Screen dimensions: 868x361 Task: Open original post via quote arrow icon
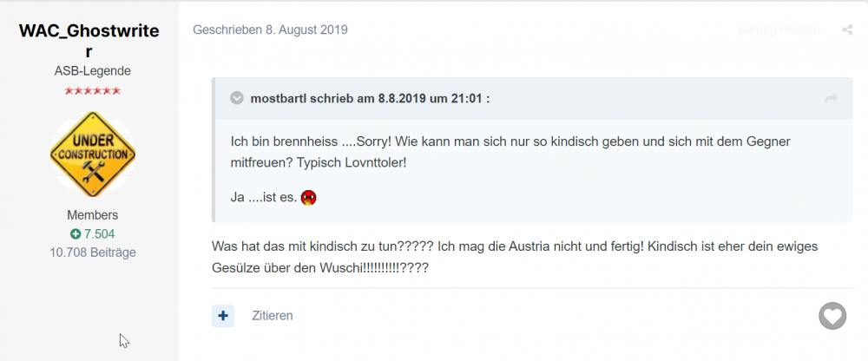[831, 99]
